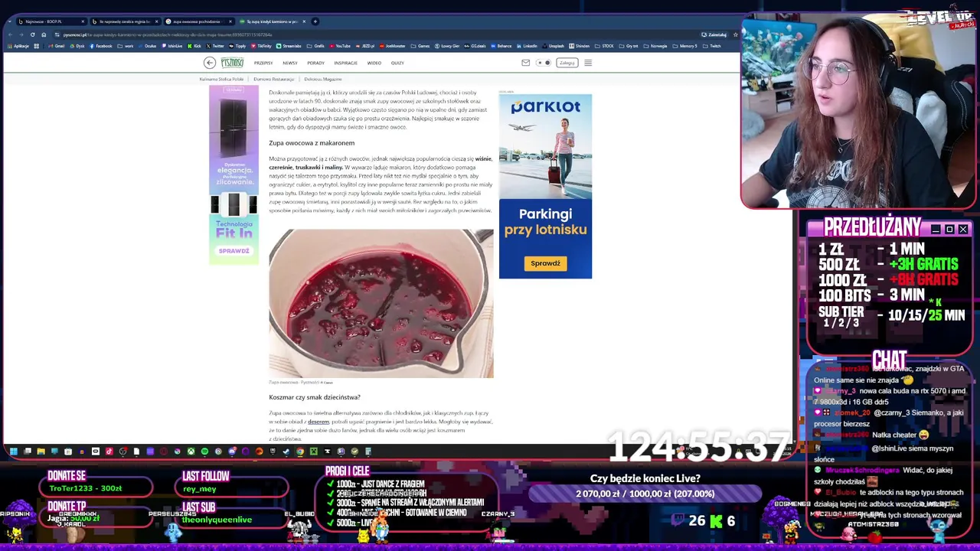
Task: Open the Aplikacje apps shortcut
Action: [x=18, y=46]
